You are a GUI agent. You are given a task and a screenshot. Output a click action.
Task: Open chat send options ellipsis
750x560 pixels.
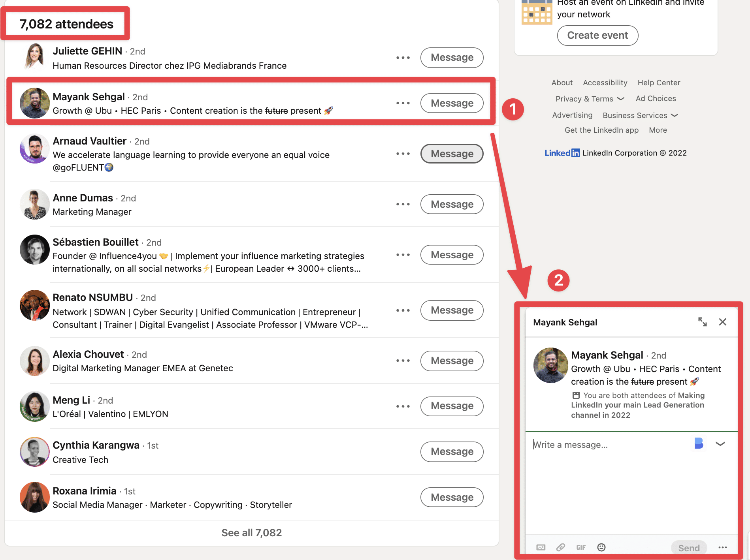(723, 547)
